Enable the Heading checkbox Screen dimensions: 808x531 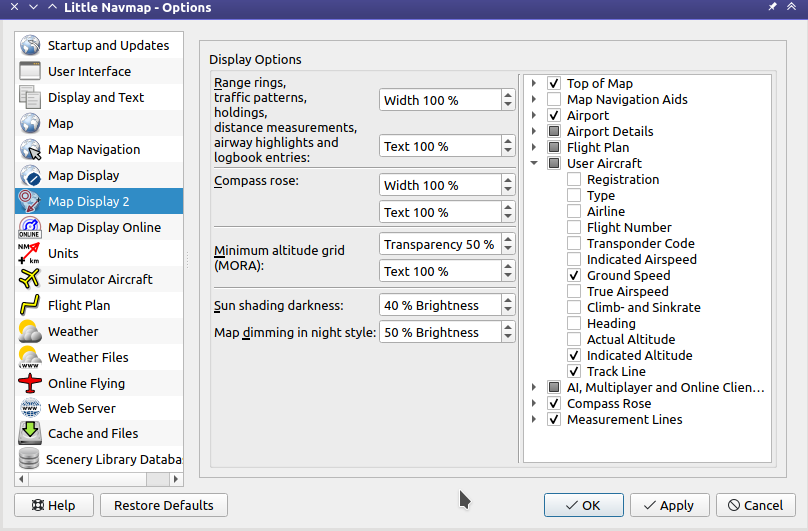point(574,323)
